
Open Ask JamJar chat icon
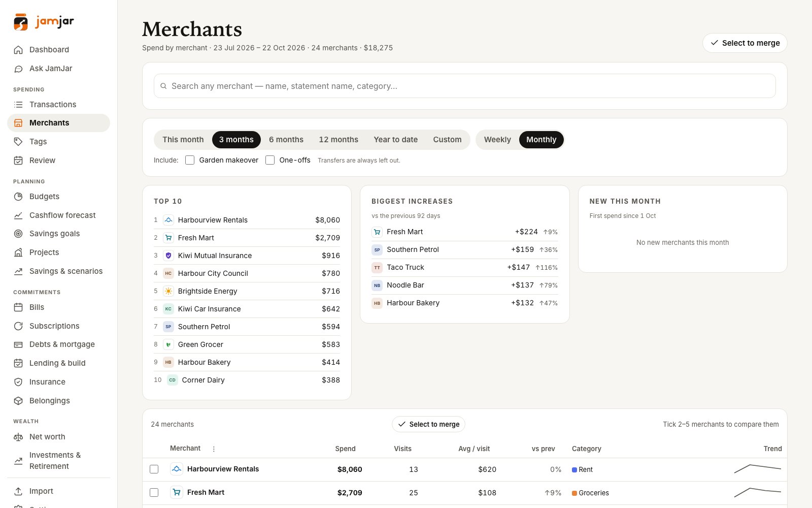coord(18,69)
